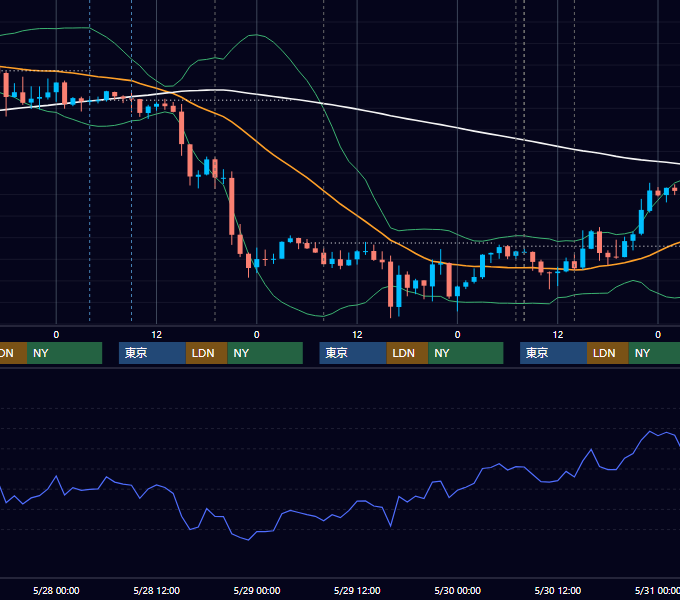Click the hour label 0 above 5/28 00:00
The height and width of the screenshot is (600, 680).
[x=56, y=335]
